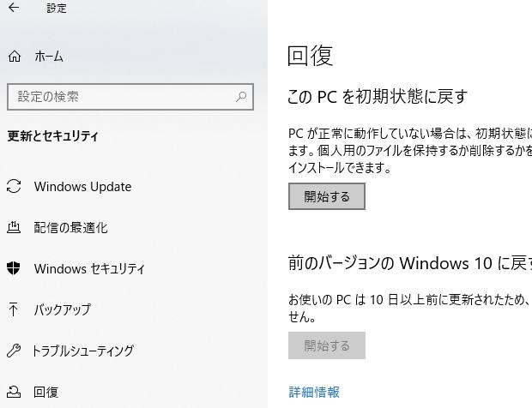This screenshot has height=408, width=532.
Task: Click the トラブルシューティング wrench icon
Action: click(14, 351)
